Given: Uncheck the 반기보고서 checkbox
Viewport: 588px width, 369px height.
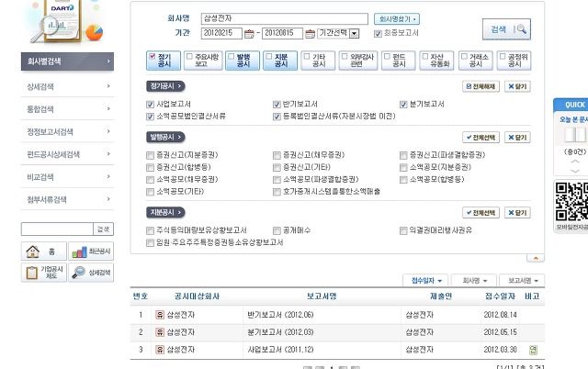Looking at the screenshot, I should point(277,105).
